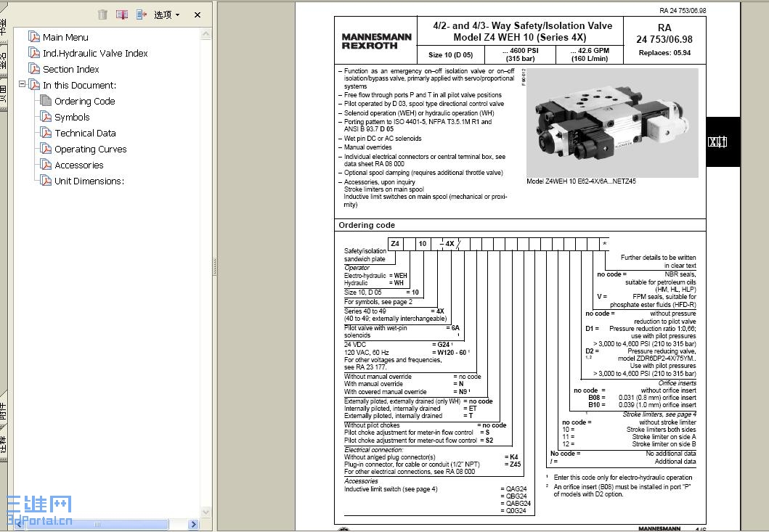769x532 pixels.
Task: Click the '24 VDC' ordering entry
Action: point(355,345)
